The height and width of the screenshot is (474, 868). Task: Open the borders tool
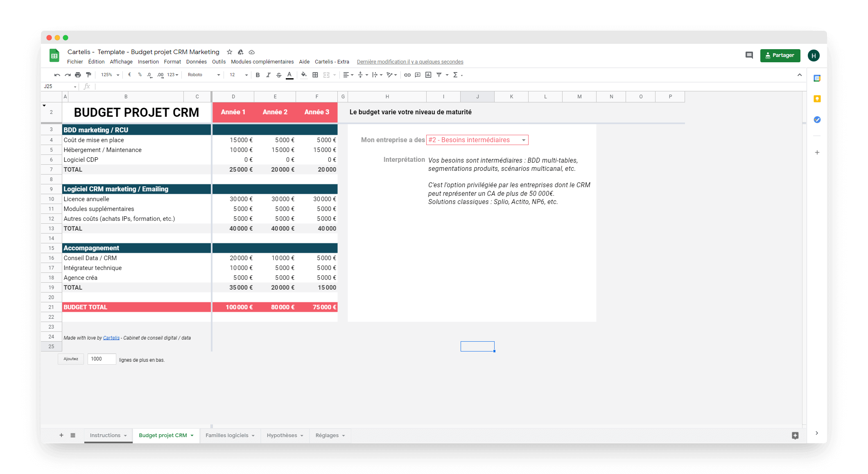coord(315,75)
